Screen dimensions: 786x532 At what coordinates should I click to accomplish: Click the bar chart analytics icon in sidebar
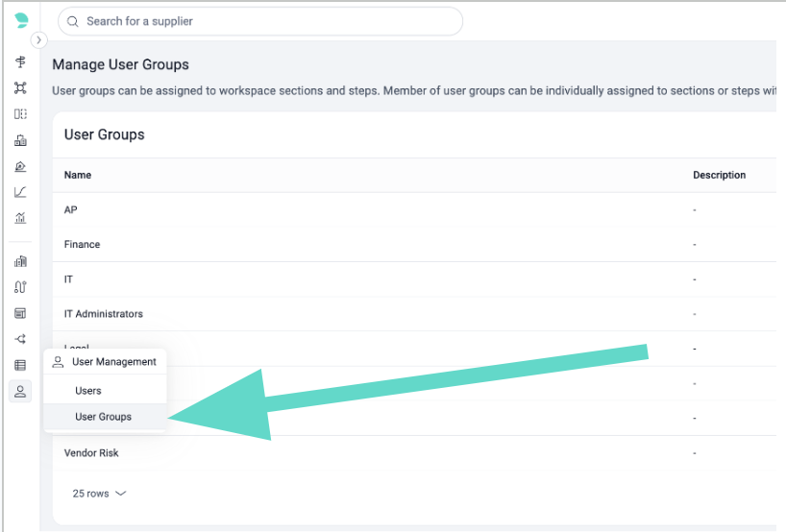[20, 218]
